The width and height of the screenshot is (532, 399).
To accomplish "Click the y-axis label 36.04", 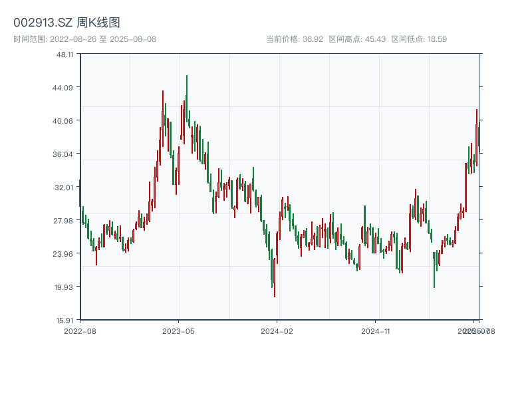I will [x=63, y=154].
